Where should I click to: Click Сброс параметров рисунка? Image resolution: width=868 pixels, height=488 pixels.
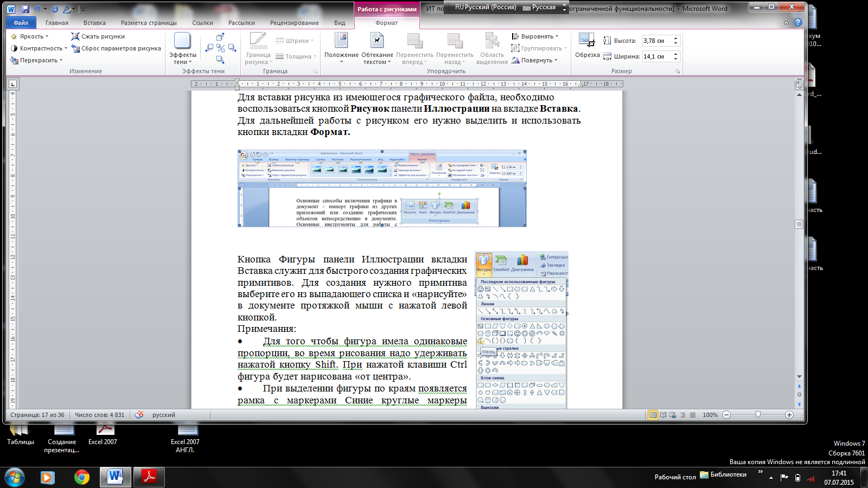tap(116, 48)
